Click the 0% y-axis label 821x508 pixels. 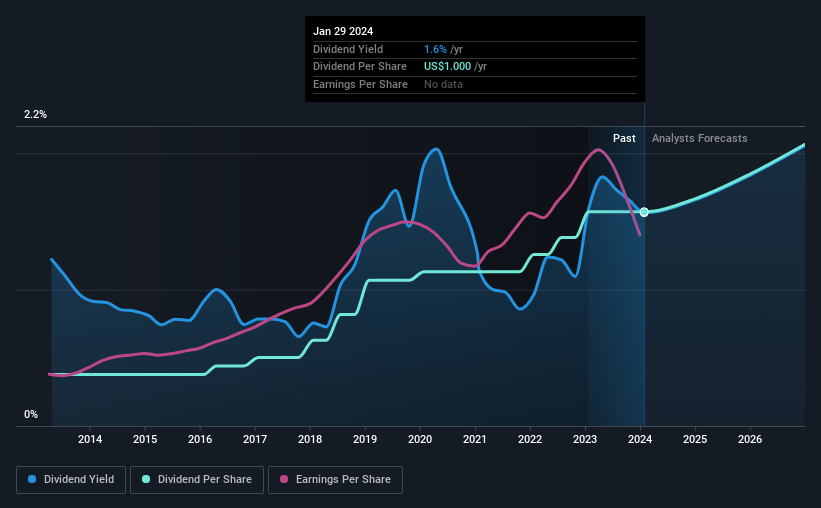pyautogui.click(x=31, y=414)
